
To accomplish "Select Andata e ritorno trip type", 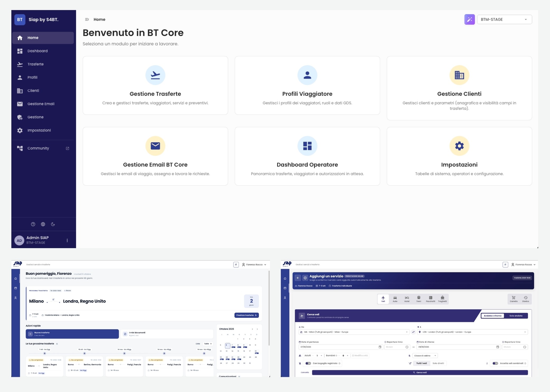I will pyautogui.click(x=492, y=316).
